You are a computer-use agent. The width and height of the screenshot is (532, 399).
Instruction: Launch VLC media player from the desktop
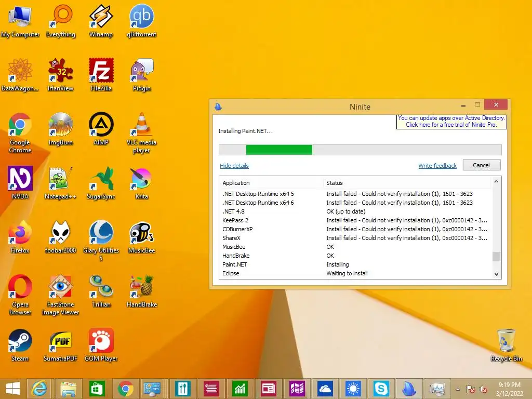pos(141,132)
